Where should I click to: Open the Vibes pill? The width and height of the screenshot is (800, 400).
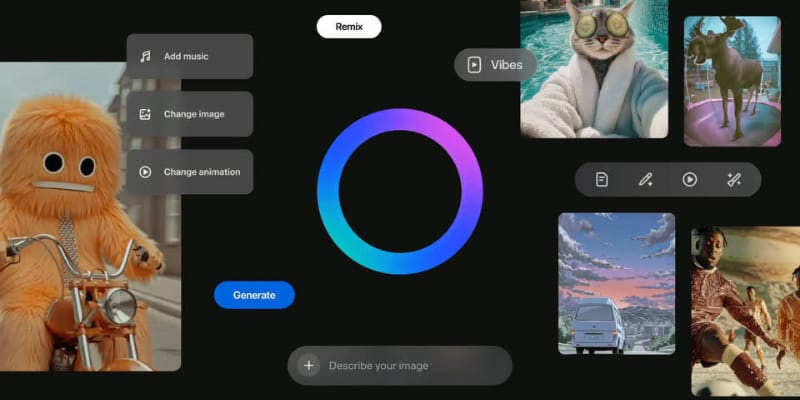coord(495,65)
